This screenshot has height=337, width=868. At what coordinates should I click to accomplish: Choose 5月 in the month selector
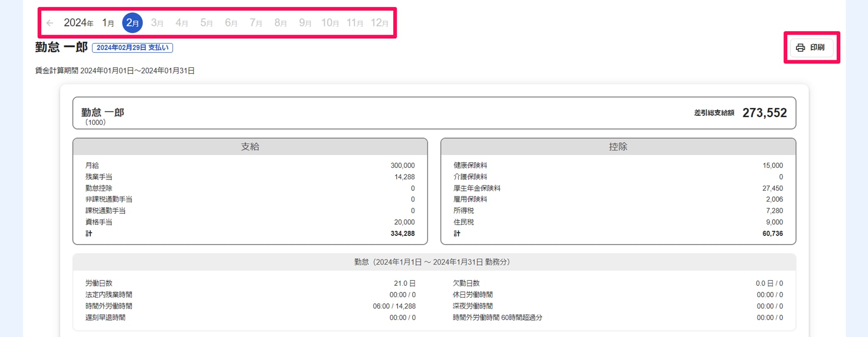coord(207,23)
